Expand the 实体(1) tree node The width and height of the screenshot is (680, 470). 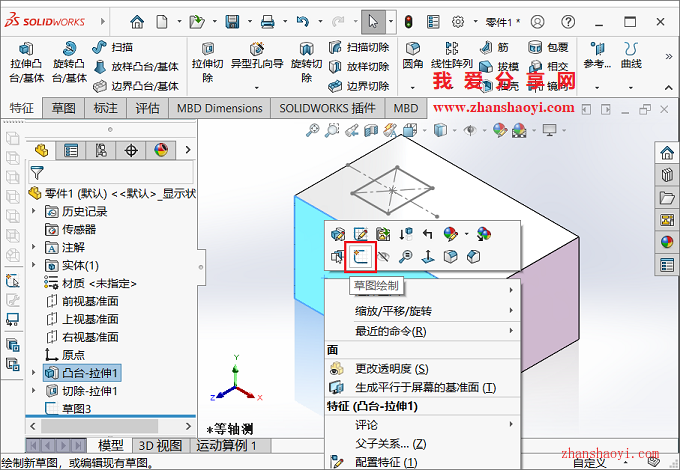(33, 265)
